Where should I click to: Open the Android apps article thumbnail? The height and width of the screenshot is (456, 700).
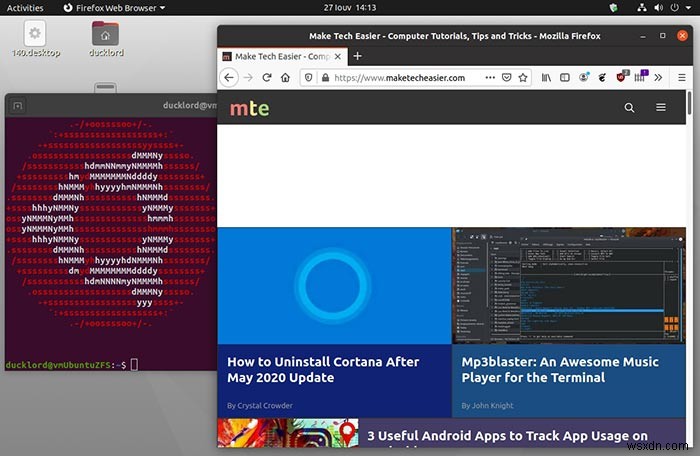click(x=288, y=433)
